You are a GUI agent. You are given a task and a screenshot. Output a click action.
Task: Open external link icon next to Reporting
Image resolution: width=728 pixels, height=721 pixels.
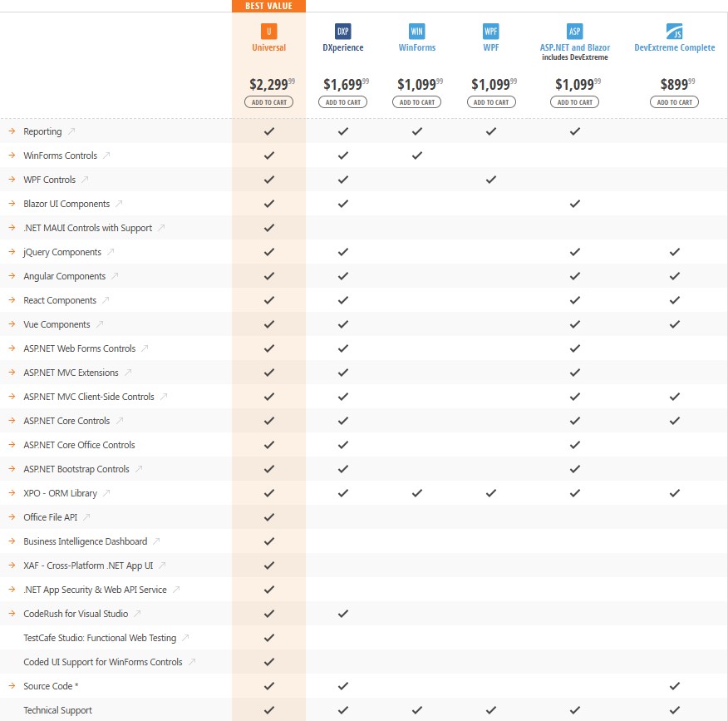(71, 131)
